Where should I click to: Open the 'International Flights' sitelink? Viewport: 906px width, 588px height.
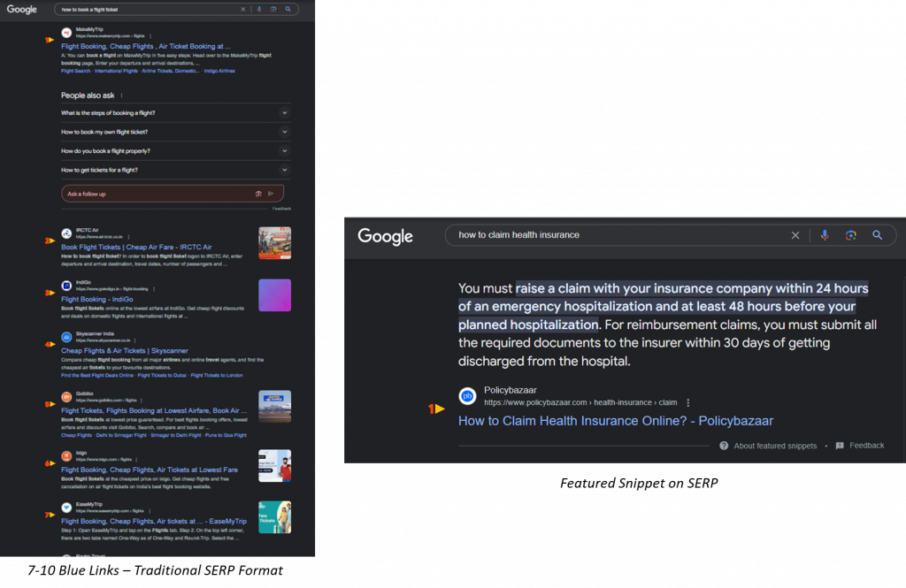point(116,71)
